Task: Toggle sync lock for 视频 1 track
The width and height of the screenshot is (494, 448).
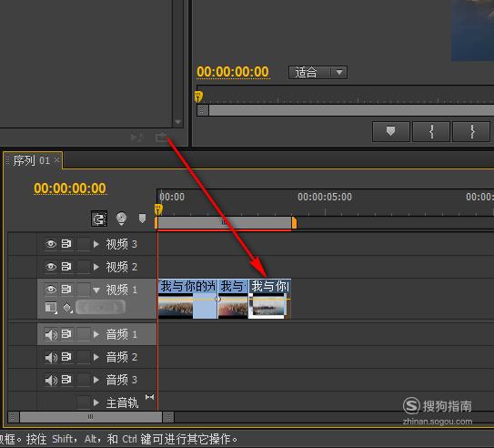Action: (66, 289)
